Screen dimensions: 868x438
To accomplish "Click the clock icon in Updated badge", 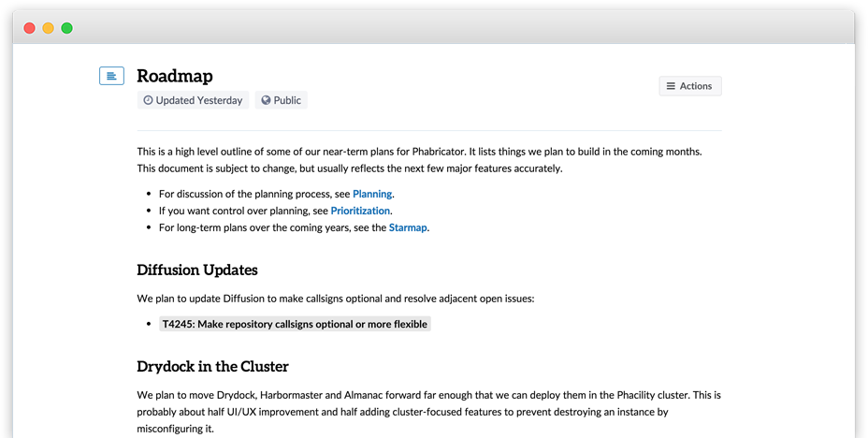I will pyautogui.click(x=148, y=100).
